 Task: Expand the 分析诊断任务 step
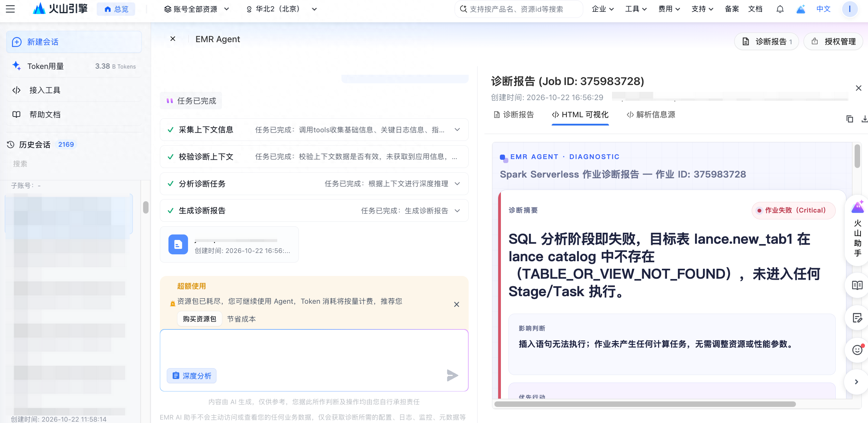(x=314, y=184)
